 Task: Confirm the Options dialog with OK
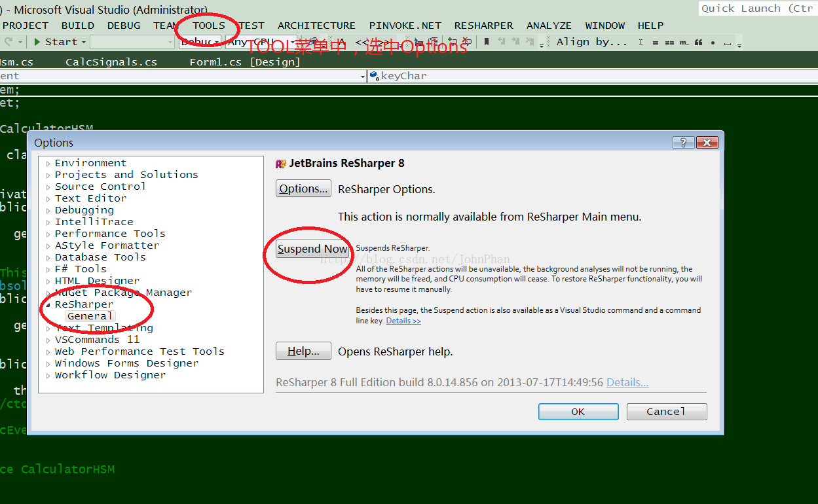click(x=578, y=412)
